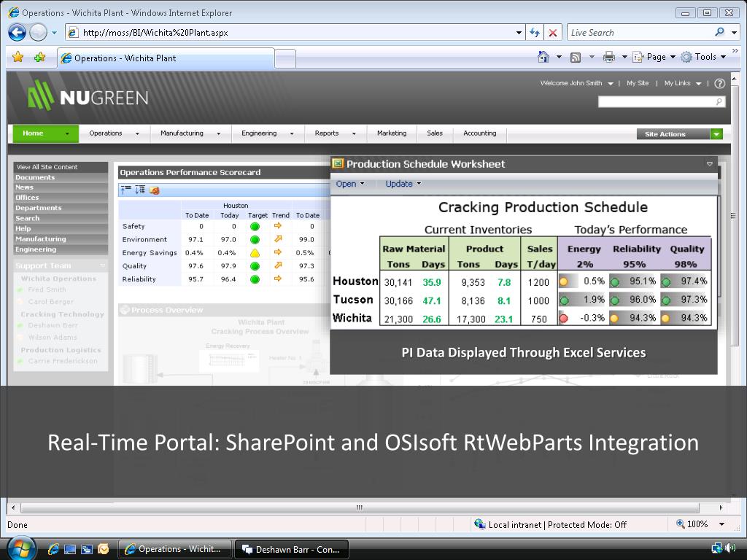747x560 pixels.
Task: Open the worksheet's Open menu
Action: 349,184
